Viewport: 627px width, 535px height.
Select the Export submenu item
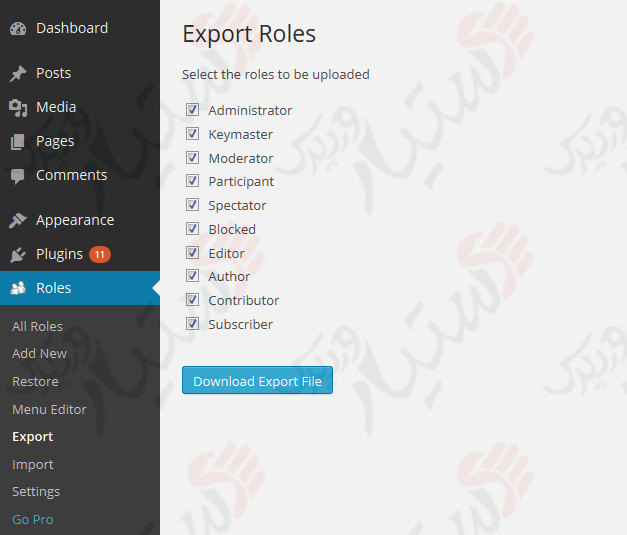32,437
